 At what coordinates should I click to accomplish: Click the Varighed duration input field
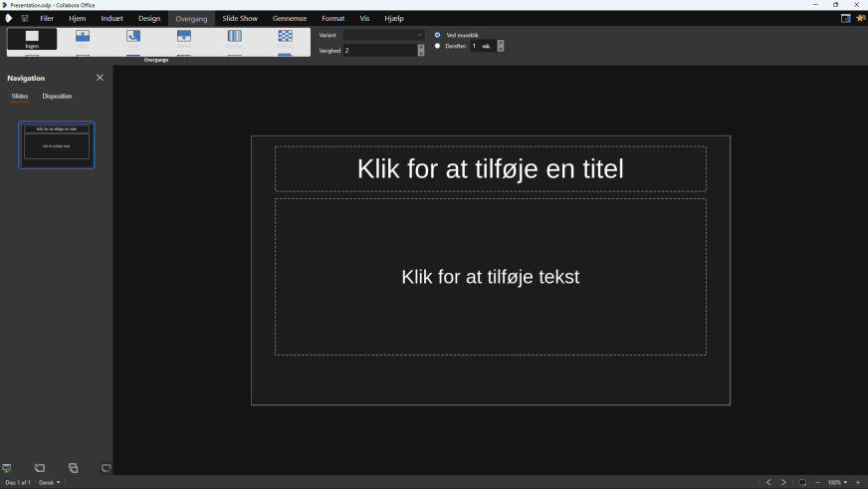tap(379, 50)
